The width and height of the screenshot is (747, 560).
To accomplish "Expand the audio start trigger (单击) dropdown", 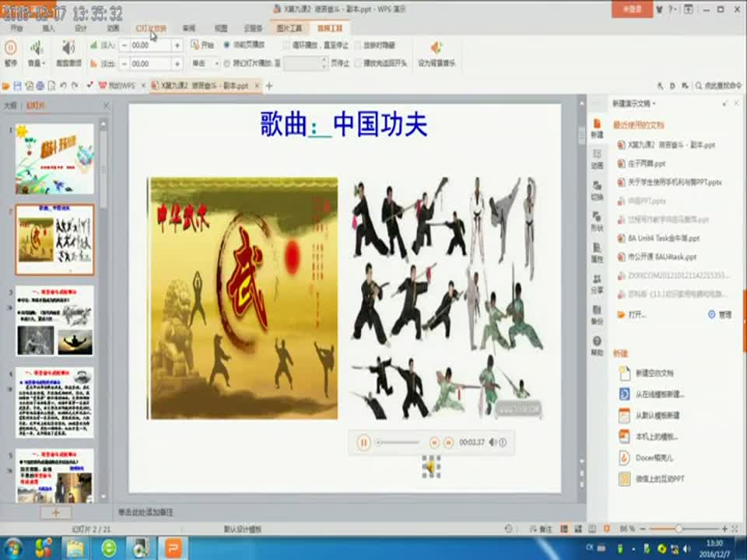I will [x=205, y=64].
